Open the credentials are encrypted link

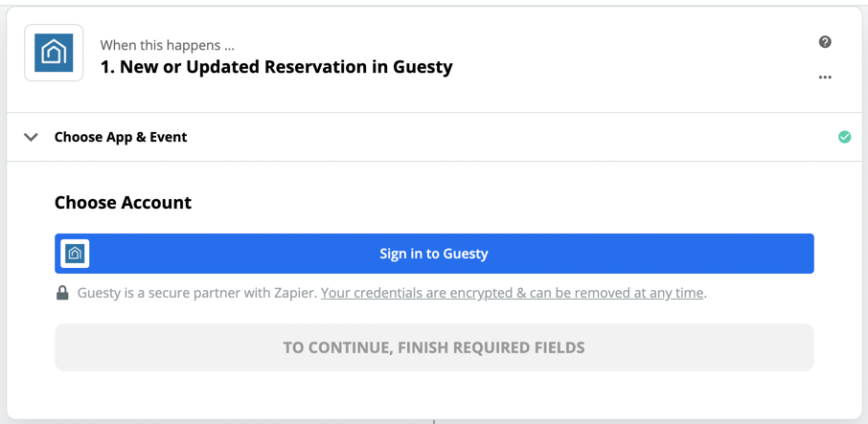point(512,293)
